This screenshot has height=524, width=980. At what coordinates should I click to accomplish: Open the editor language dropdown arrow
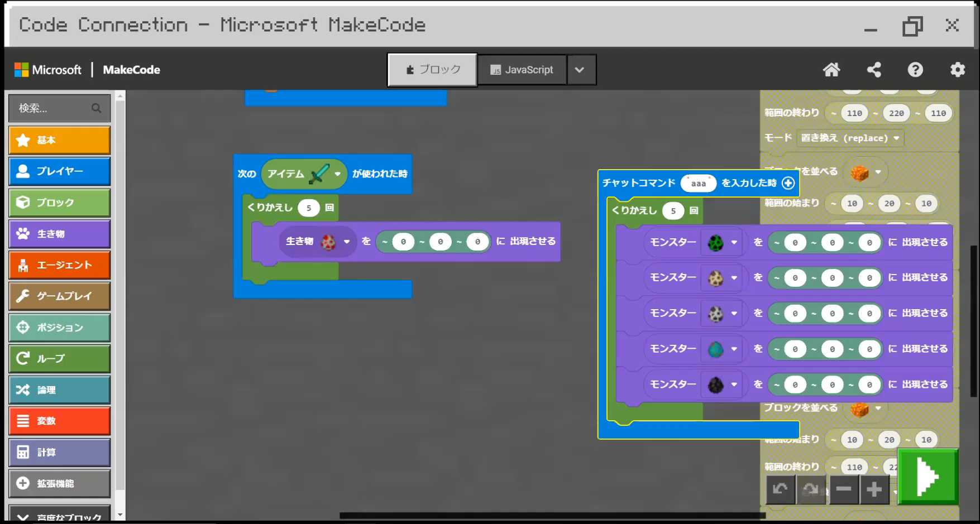point(581,70)
